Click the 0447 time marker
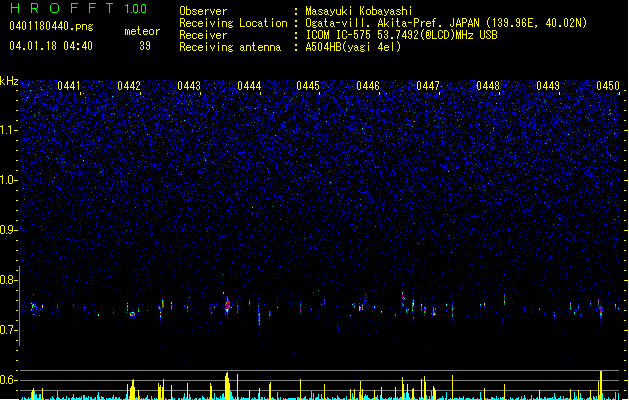This screenshot has width=629, height=400. [x=428, y=86]
